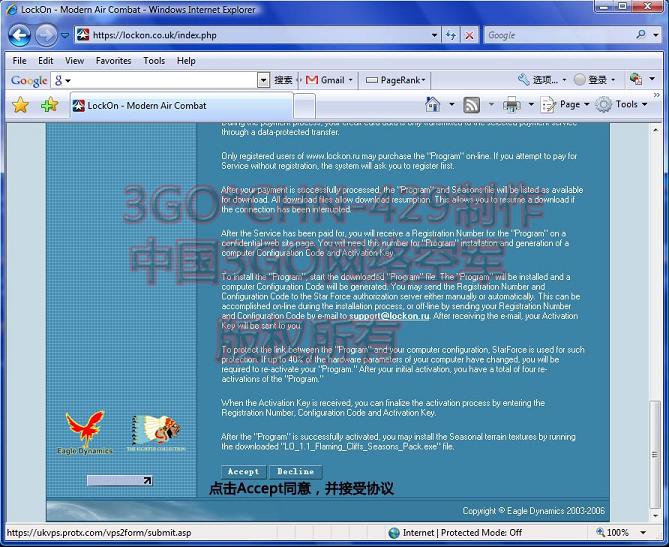Open the File menu
Screen dimensions: 669x547
pos(19,61)
